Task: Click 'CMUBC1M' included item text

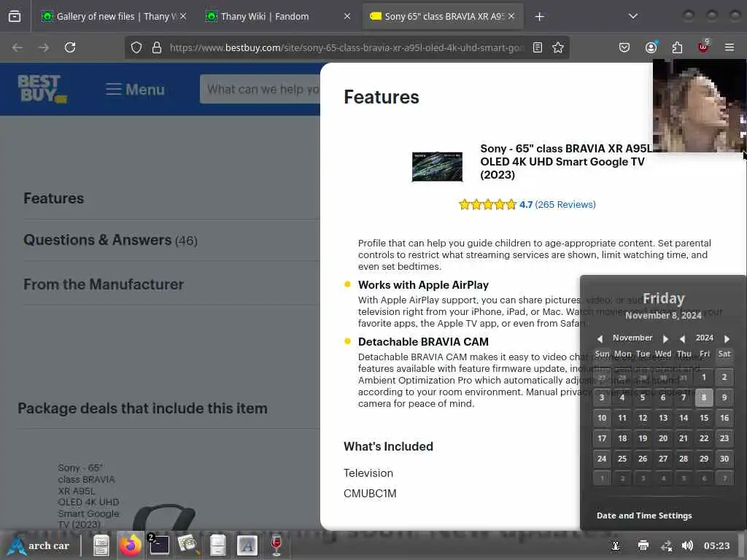Action: pyautogui.click(x=370, y=494)
